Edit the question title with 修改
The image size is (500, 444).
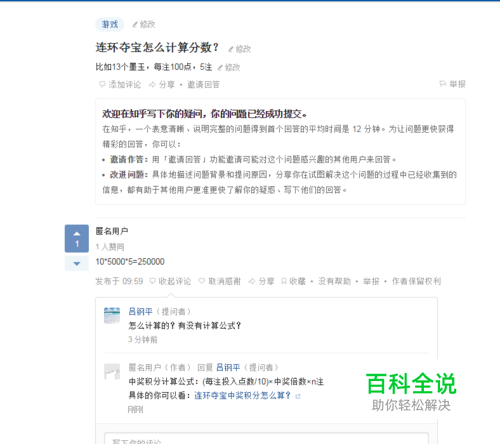[x=239, y=49]
